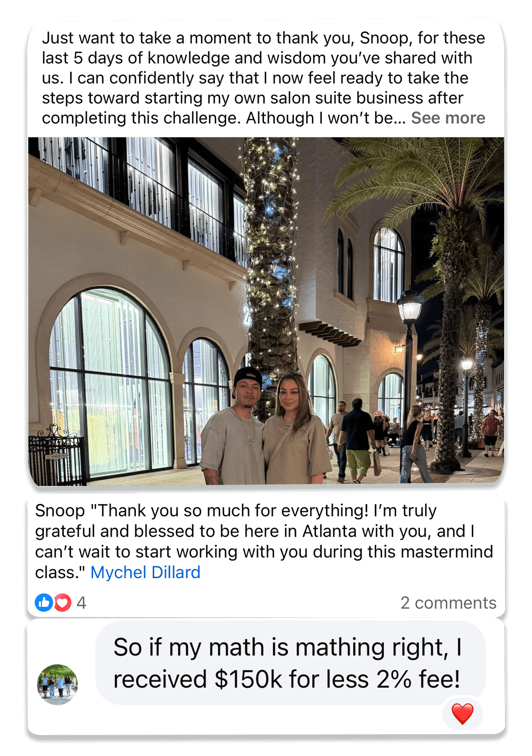Click the woman with long hair in the photo
The width and height of the screenshot is (532, 756).
(296, 429)
